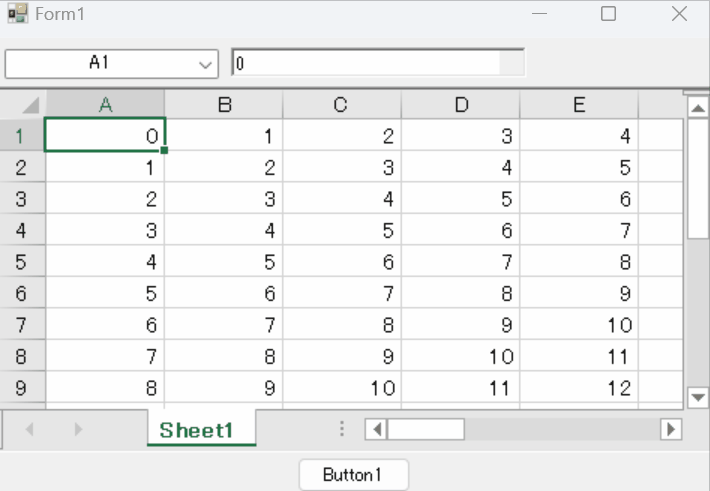710x491 pixels.
Task: Click cell A8 containing 7
Action: [105, 356]
